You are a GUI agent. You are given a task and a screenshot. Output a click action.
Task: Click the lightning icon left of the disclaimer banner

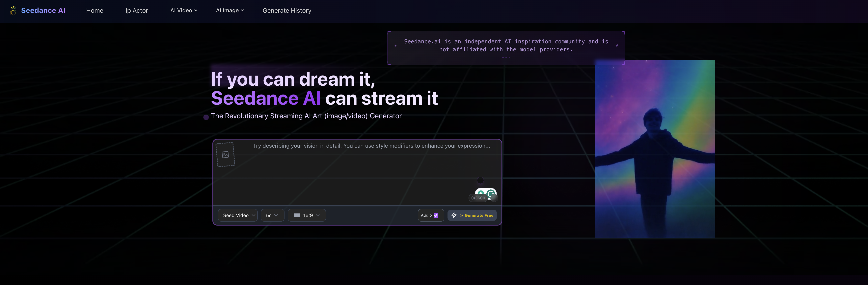click(x=396, y=46)
